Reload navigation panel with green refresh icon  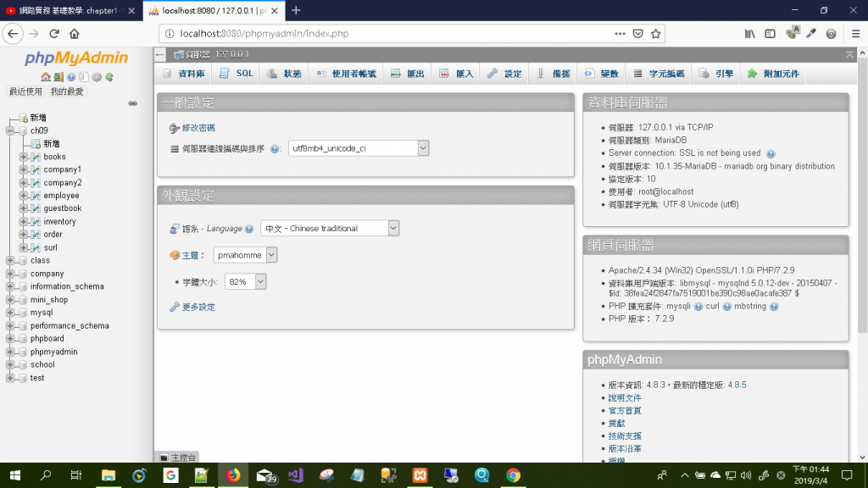[x=109, y=77]
